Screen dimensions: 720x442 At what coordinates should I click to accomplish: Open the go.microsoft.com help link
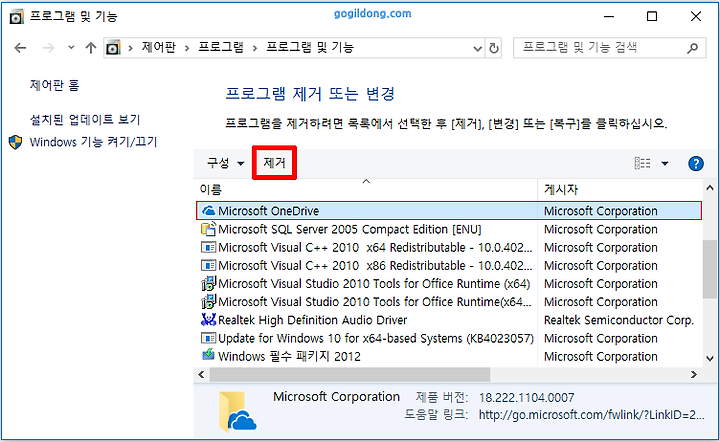click(591, 415)
